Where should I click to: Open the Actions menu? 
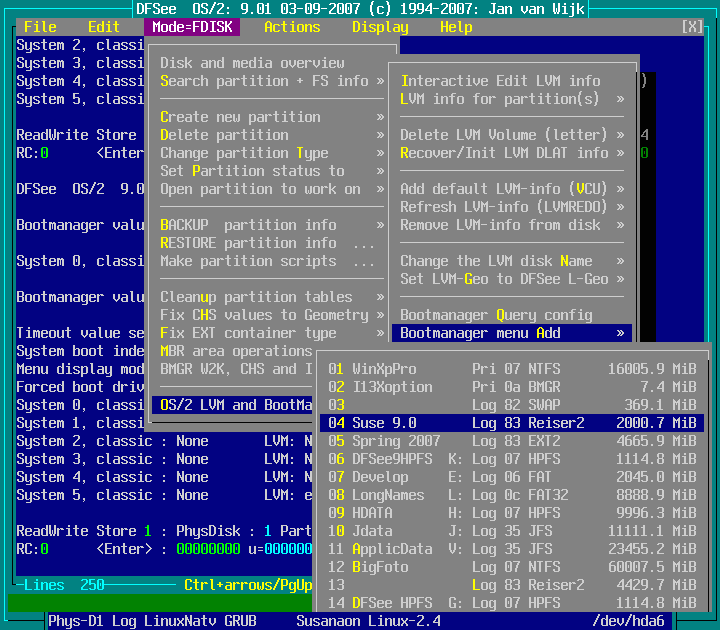click(x=292, y=27)
